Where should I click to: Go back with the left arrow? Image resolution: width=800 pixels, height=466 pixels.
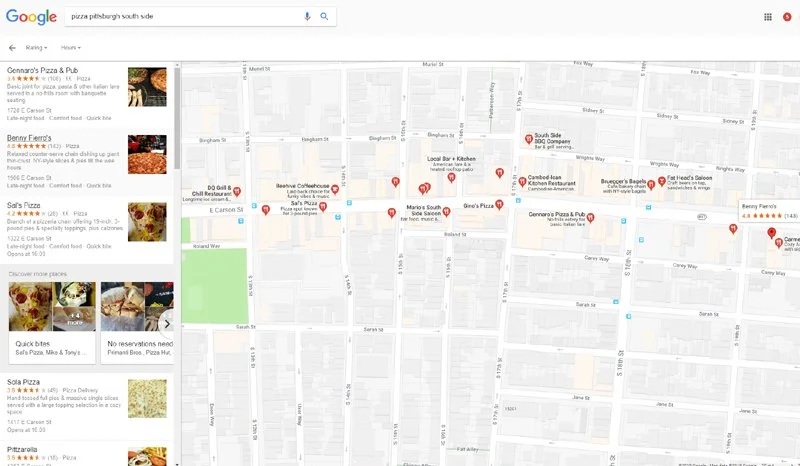coord(12,47)
